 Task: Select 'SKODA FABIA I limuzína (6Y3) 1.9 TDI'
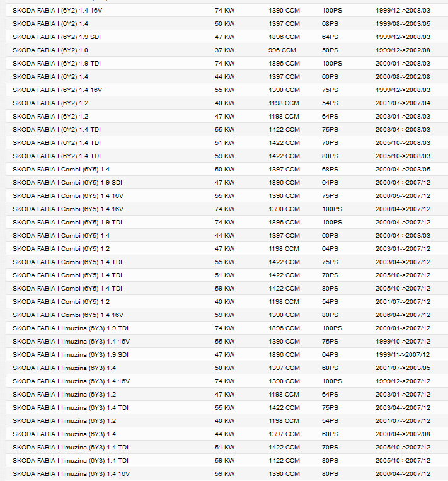pos(71,328)
